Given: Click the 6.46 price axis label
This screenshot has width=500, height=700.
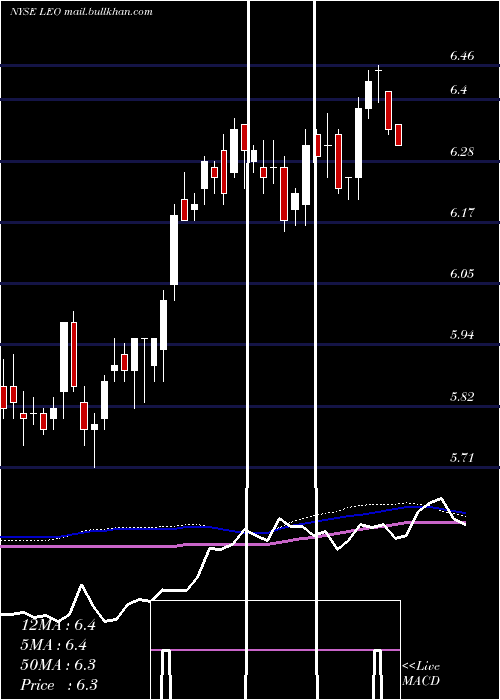Looking at the screenshot, I should point(462,56).
